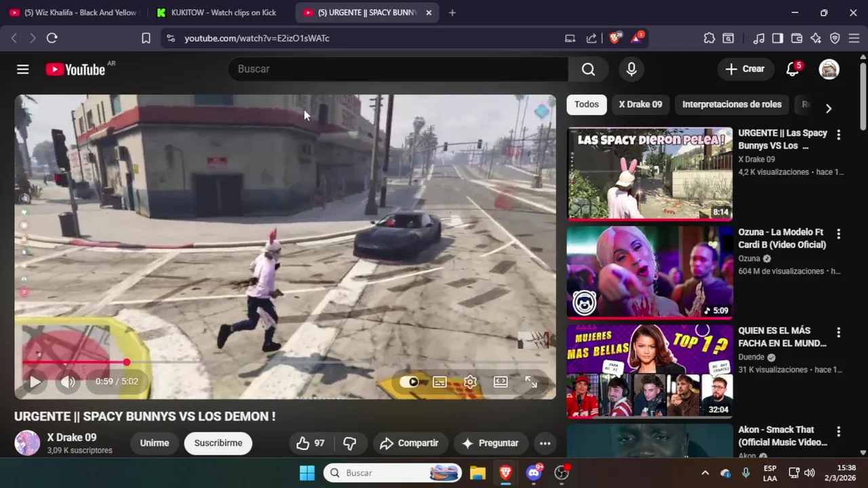Open the X Drake 09 channel avatar
Viewport: 868px width, 488px height.
pos(27,443)
